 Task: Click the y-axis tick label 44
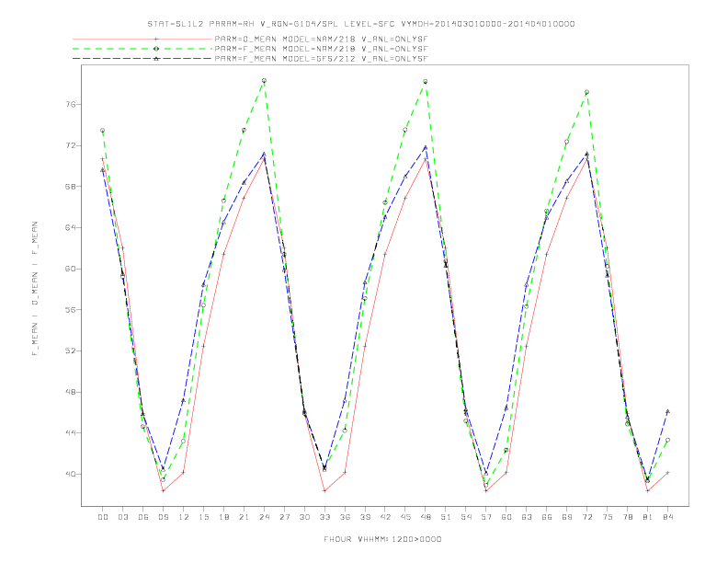tap(70, 432)
